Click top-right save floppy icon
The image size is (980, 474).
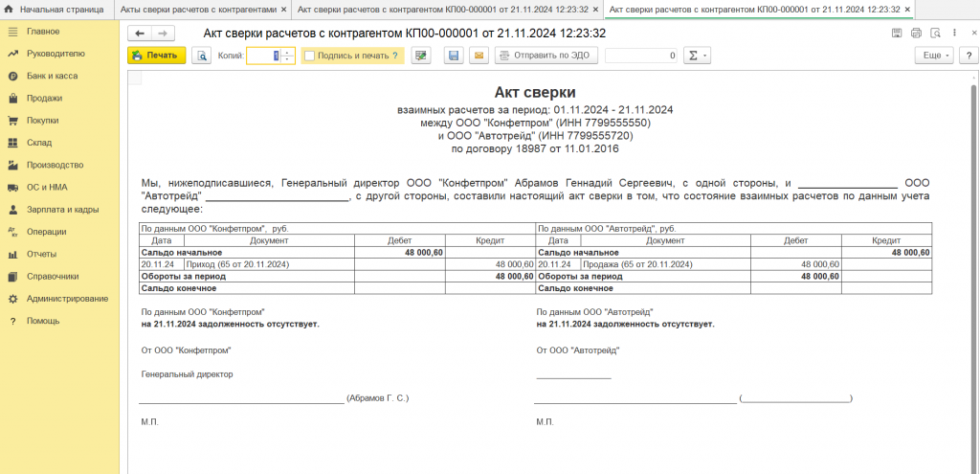click(x=896, y=34)
